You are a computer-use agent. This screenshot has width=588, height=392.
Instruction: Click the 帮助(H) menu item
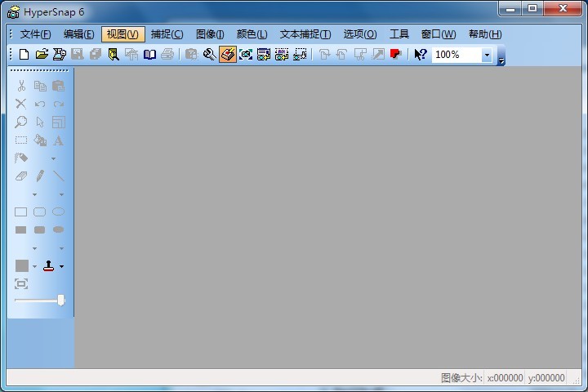(484, 34)
